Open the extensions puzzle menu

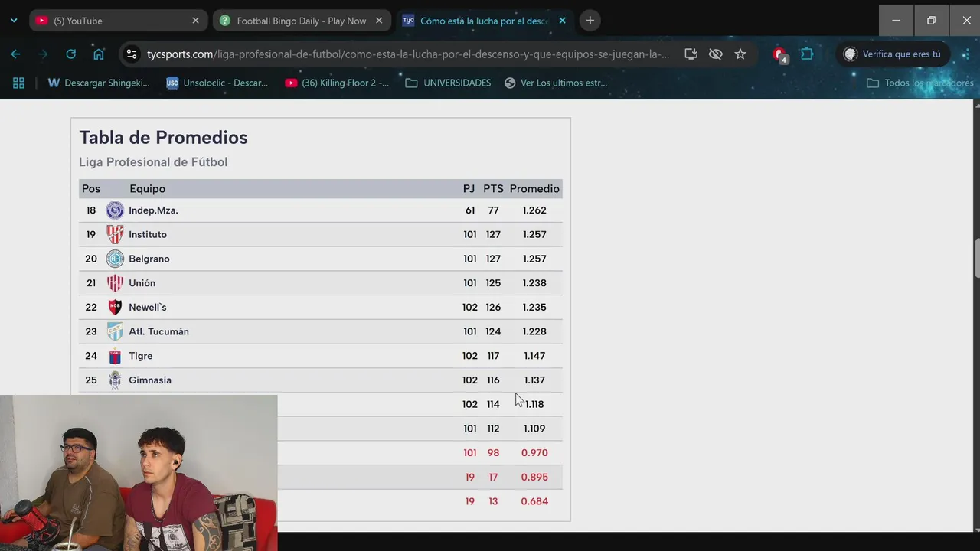pyautogui.click(x=807, y=54)
